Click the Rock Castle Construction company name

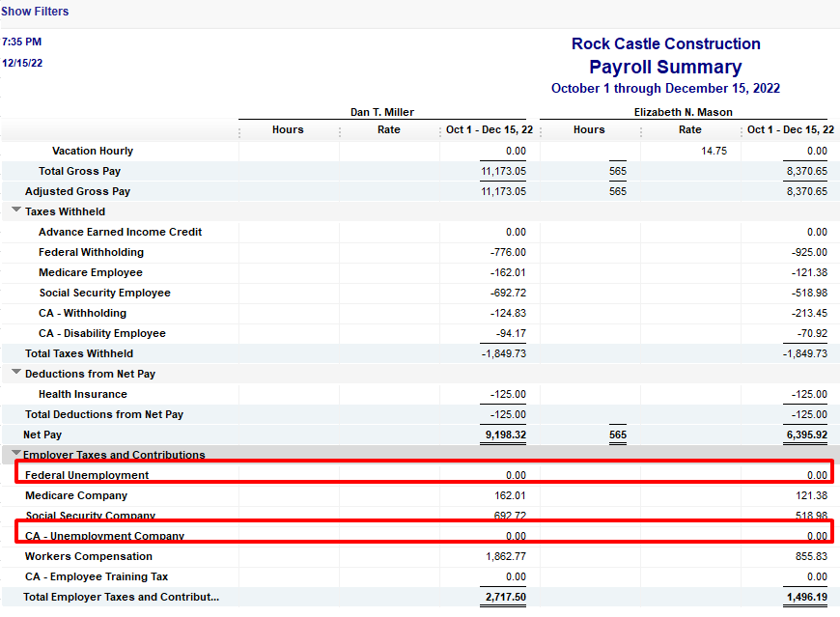[665, 43]
